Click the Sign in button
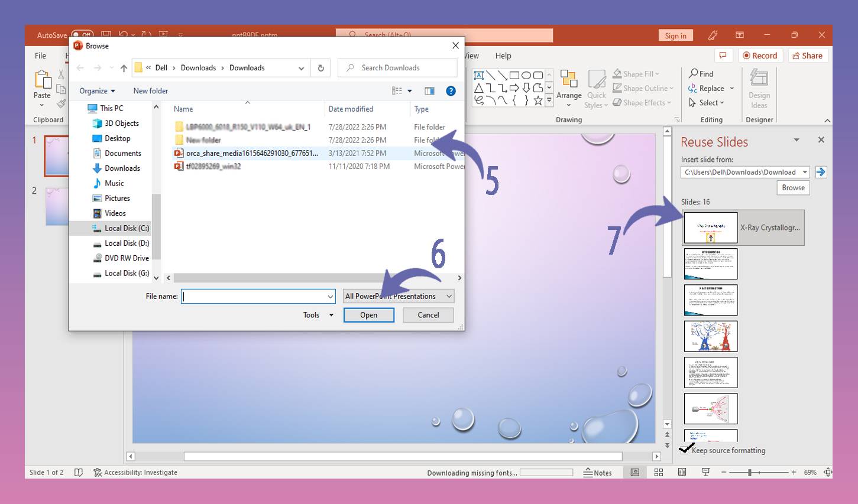 [675, 35]
